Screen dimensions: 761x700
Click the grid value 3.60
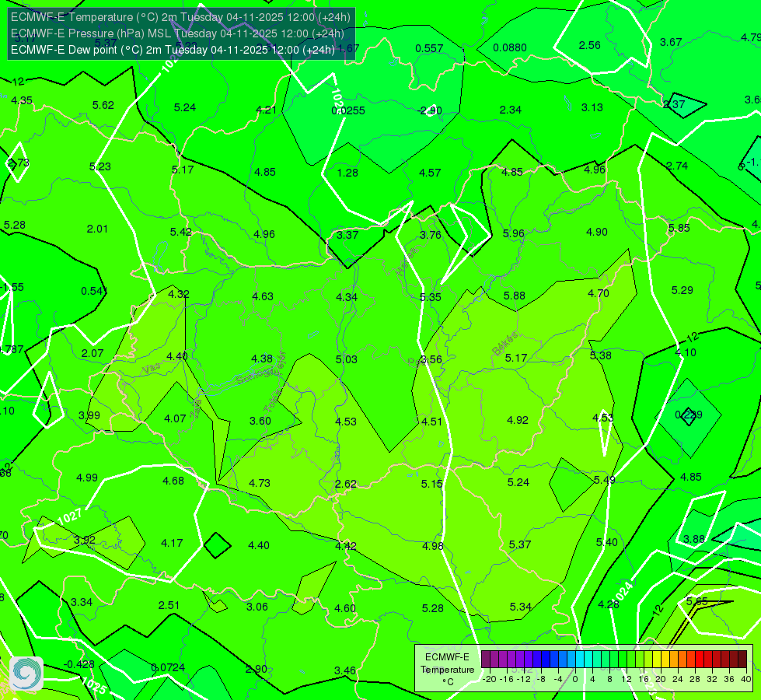coord(260,421)
